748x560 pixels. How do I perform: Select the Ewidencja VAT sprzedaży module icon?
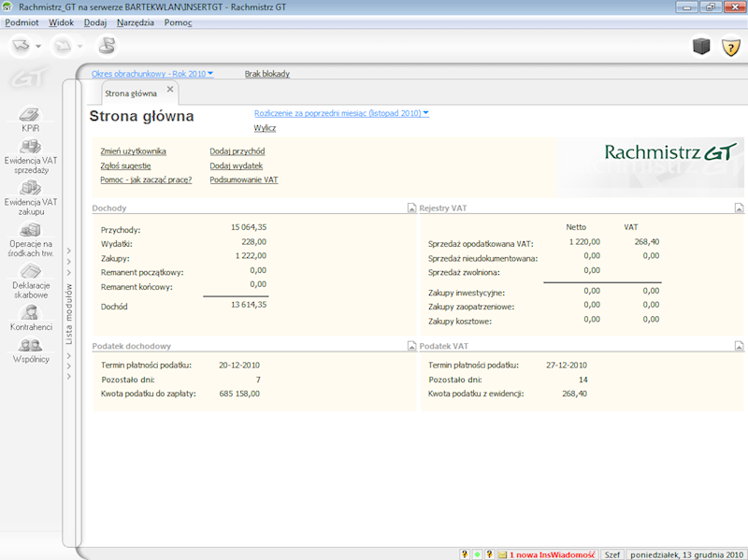tap(32, 145)
